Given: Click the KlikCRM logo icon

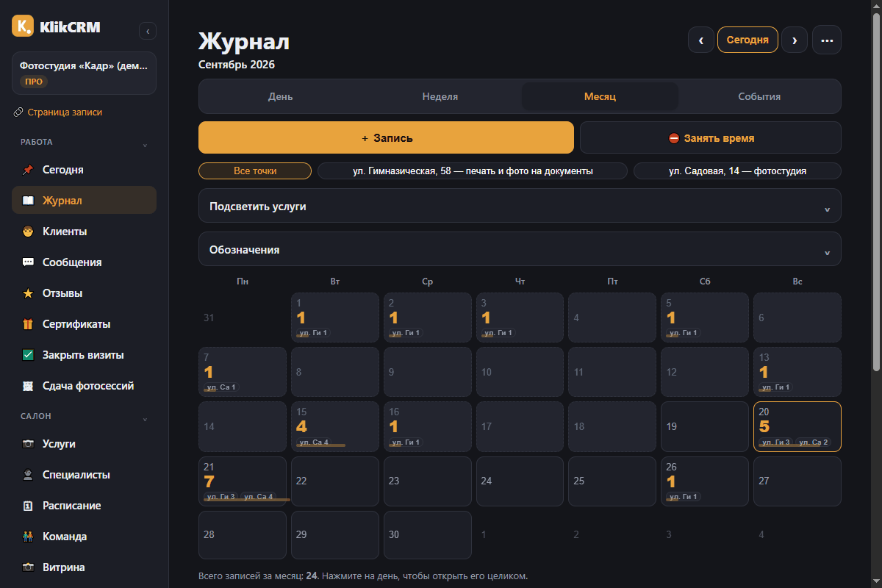Looking at the screenshot, I should coord(23,26).
